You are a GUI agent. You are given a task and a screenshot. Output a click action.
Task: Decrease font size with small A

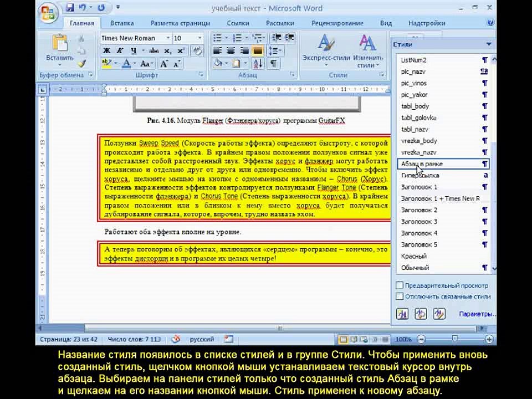coord(176,63)
